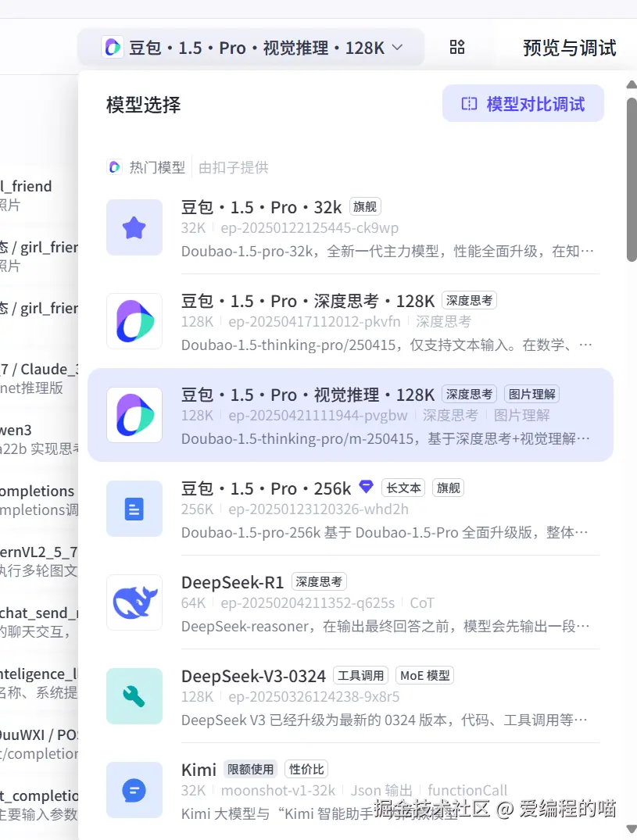Click DeepSeek-reasoner description line
Viewport: 637px width, 840px height.
(x=385, y=626)
